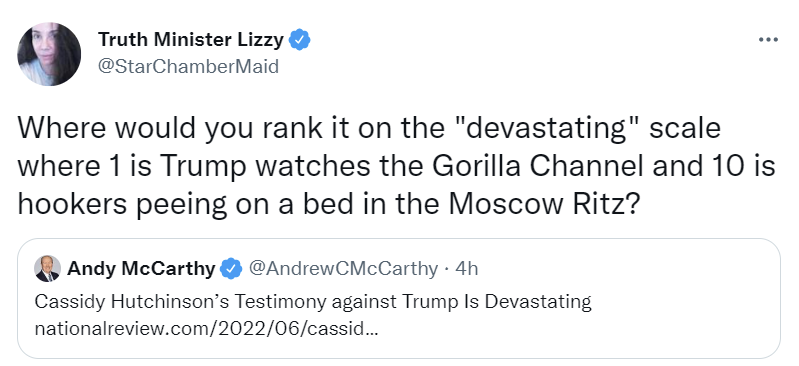Open Truth Minister Lizzy's profile photo

click(x=49, y=54)
